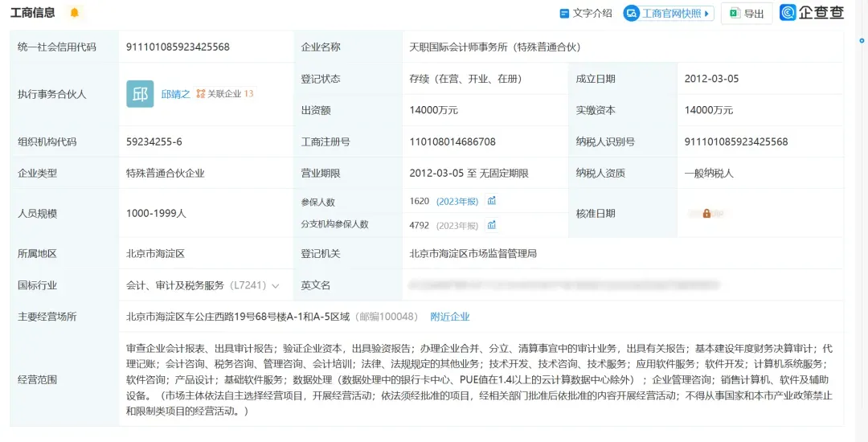Select the 纳税人识别号 value
Screen dimensions: 868x442
[735, 141]
